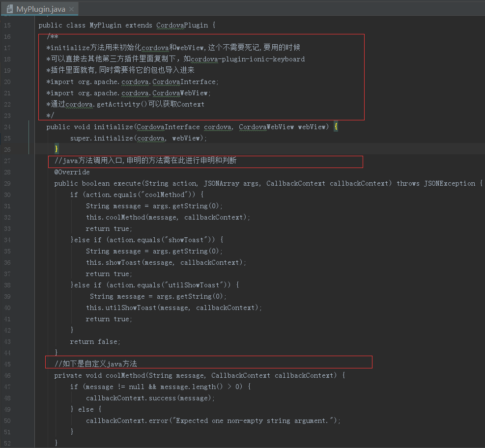Click the initialize method name on line 24
485x448 pixels.
[x=113, y=127]
